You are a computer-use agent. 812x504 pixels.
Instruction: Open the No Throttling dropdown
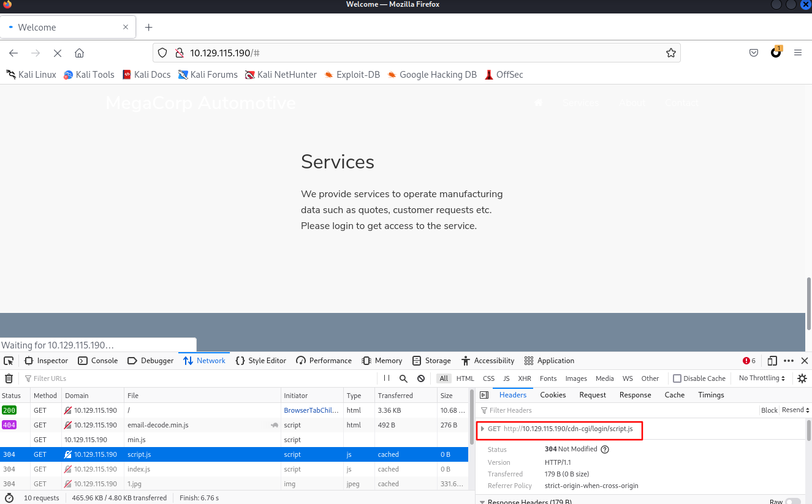pos(762,378)
